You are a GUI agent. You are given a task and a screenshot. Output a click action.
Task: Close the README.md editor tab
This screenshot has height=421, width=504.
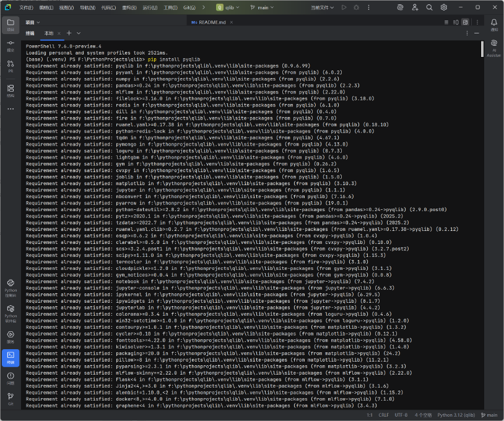(x=232, y=22)
